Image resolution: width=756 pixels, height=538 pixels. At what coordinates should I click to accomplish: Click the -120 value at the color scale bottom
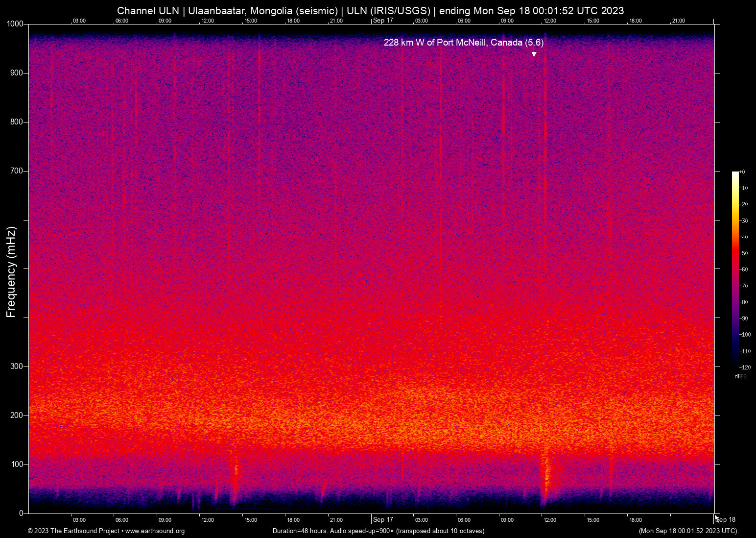point(744,367)
